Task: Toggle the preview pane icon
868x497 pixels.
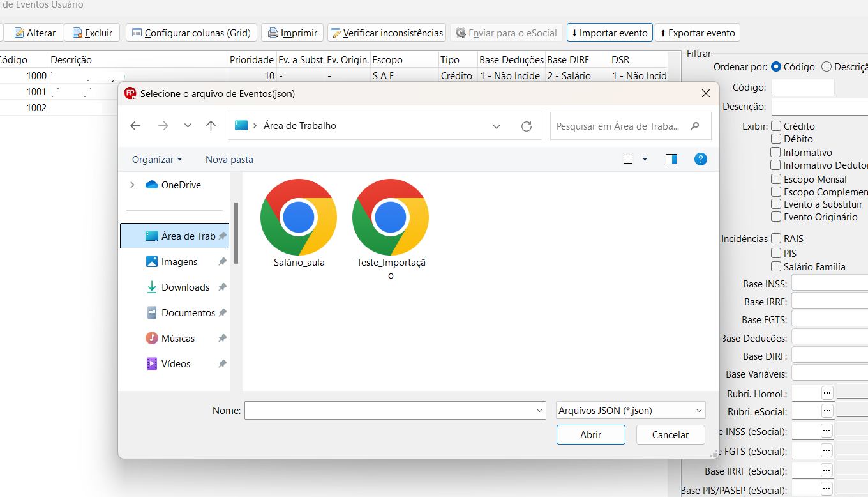Action: (x=671, y=159)
